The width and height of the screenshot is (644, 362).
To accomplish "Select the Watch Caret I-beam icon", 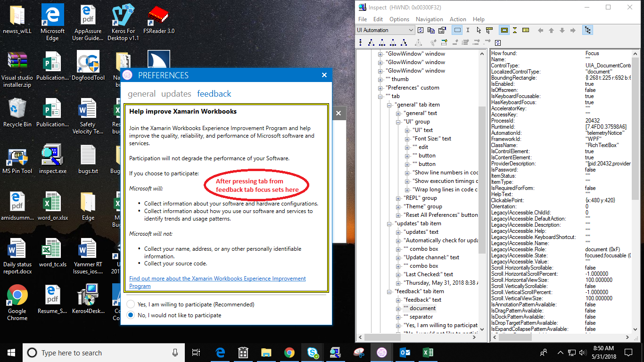I will (468, 30).
